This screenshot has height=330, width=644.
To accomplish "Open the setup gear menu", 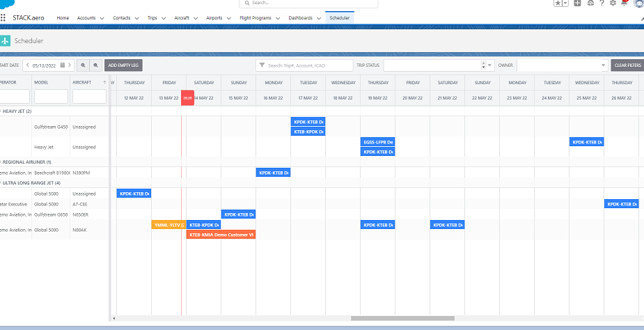I will click(613, 3).
